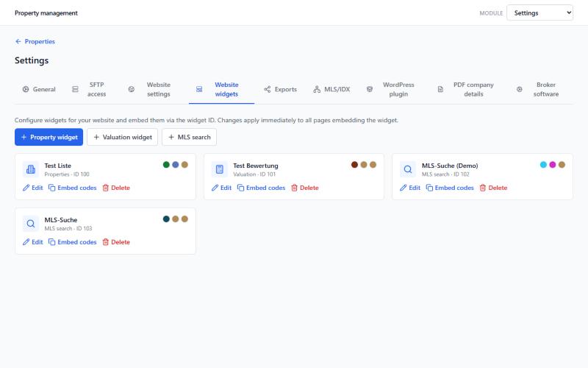Click the 'Properties · ID 100' subtitle

[x=67, y=174]
